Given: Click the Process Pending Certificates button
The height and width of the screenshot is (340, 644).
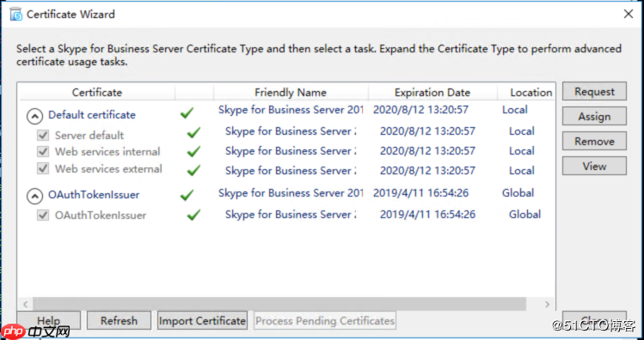Looking at the screenshot, I should click(x=325, y=320).
